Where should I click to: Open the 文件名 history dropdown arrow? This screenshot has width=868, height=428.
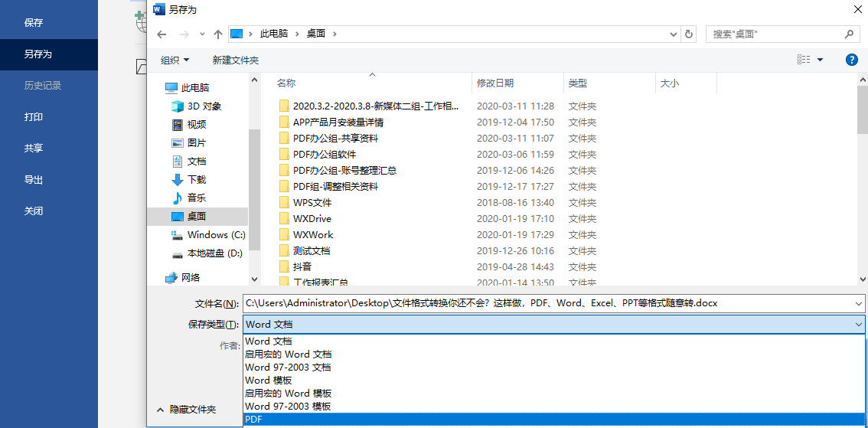point(859,303)
